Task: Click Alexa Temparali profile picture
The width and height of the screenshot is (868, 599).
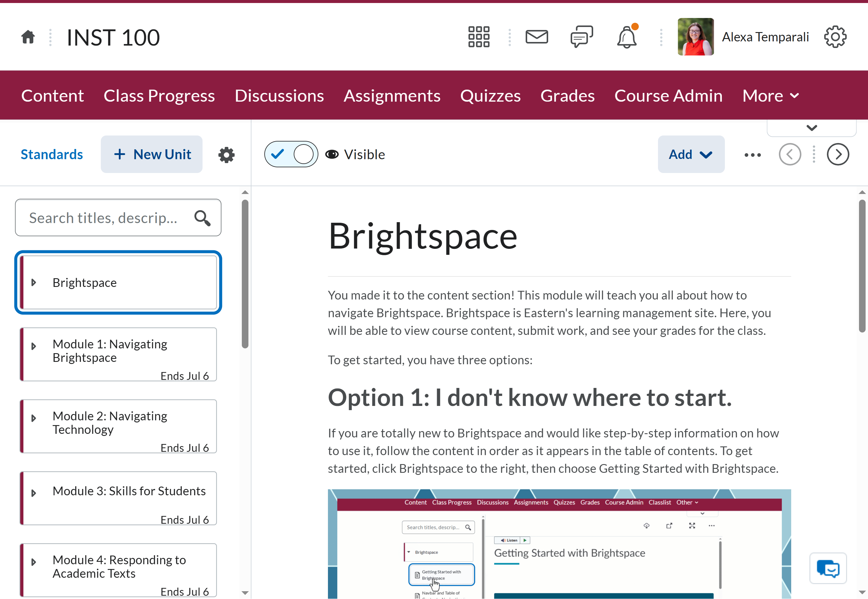Action: tap(695, 37)
